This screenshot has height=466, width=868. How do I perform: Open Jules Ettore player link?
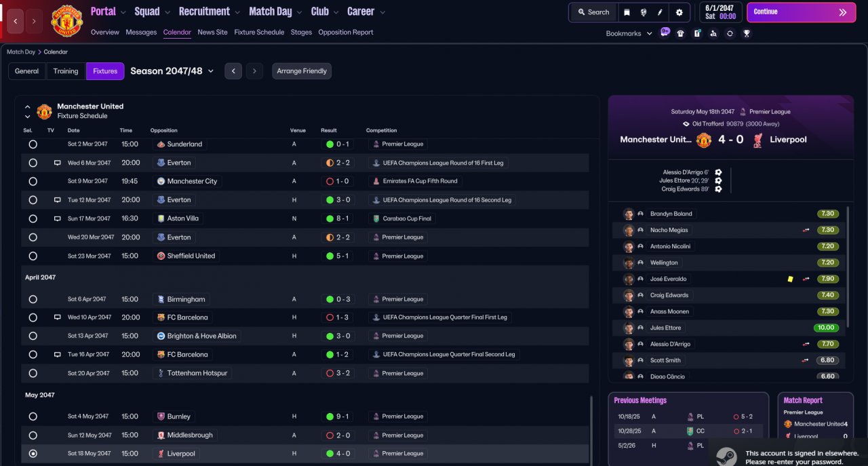click(665, 328)
